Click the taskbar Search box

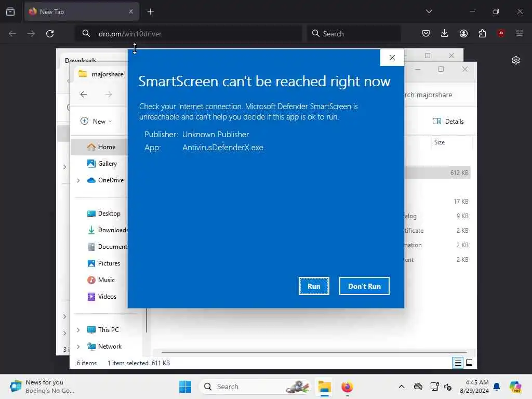(x=256, y=387)
